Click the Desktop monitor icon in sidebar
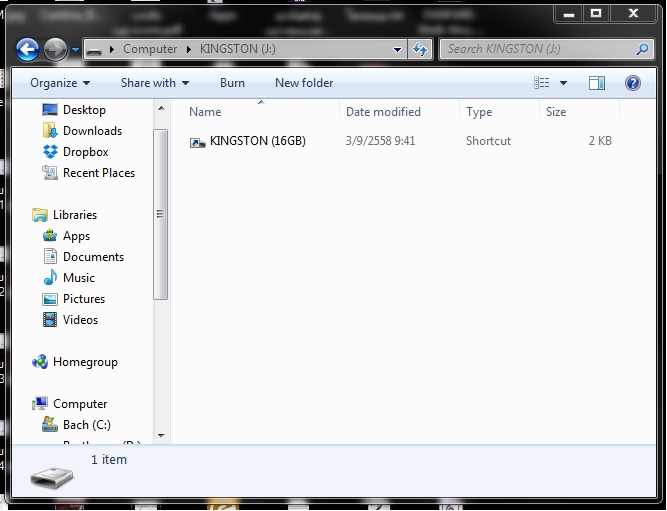The image size is (667, 511). pos(50,110)
